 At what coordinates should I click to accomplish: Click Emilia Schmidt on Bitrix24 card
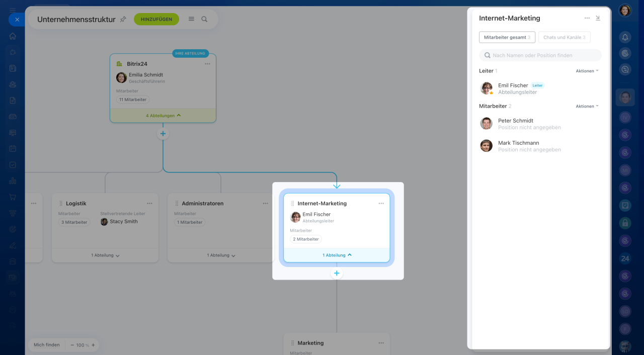tap(146, 75)
